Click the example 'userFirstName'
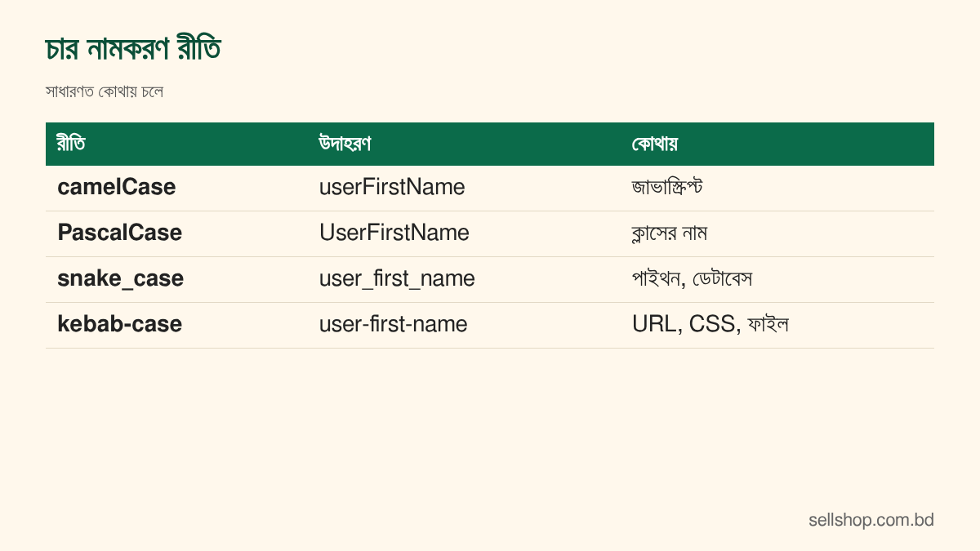The width and height of the screenshot is (980, 551). pos(392,187)
